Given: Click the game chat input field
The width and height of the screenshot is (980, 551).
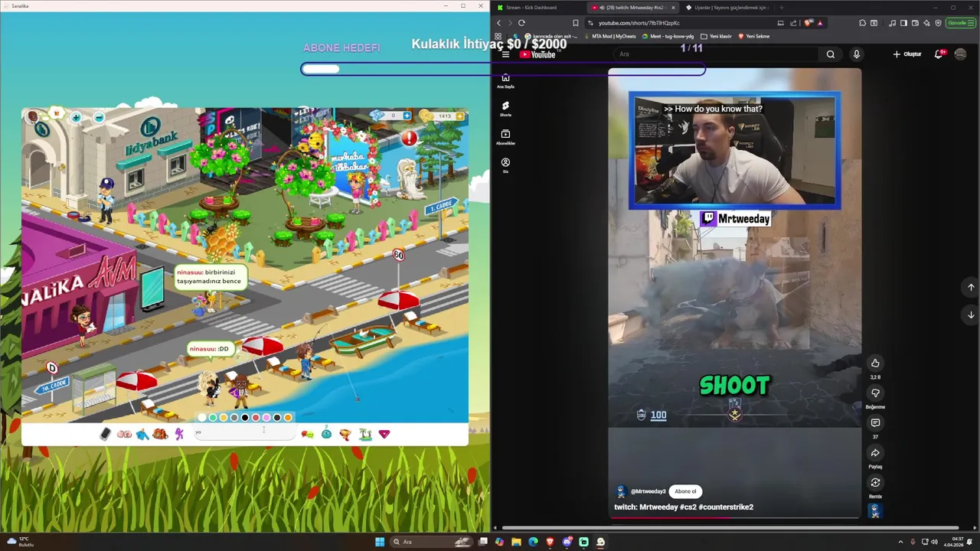Looking at the screenshot, I should pyautogui.click(x=243, y=433).
